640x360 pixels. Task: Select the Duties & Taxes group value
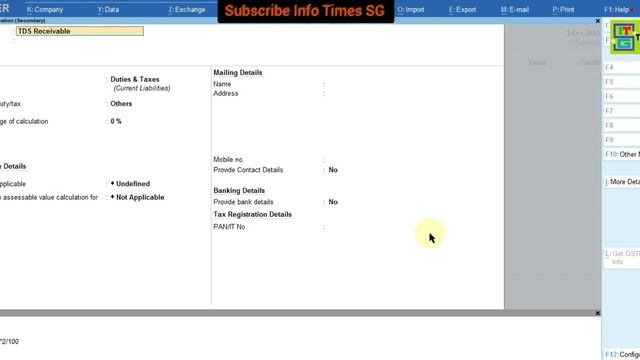pos(135,79)
